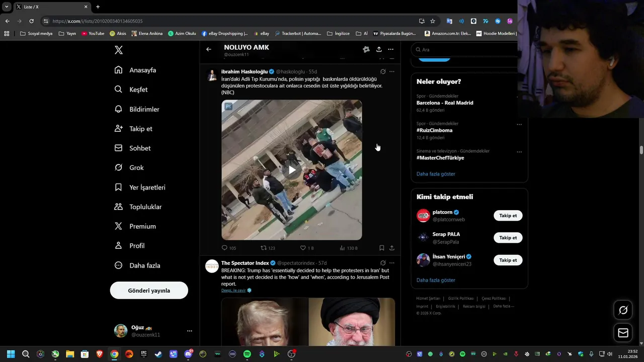Open Barcelona - Real Madrid trend
The height and width of the screenshot is (362, 644).
point(445,103)
